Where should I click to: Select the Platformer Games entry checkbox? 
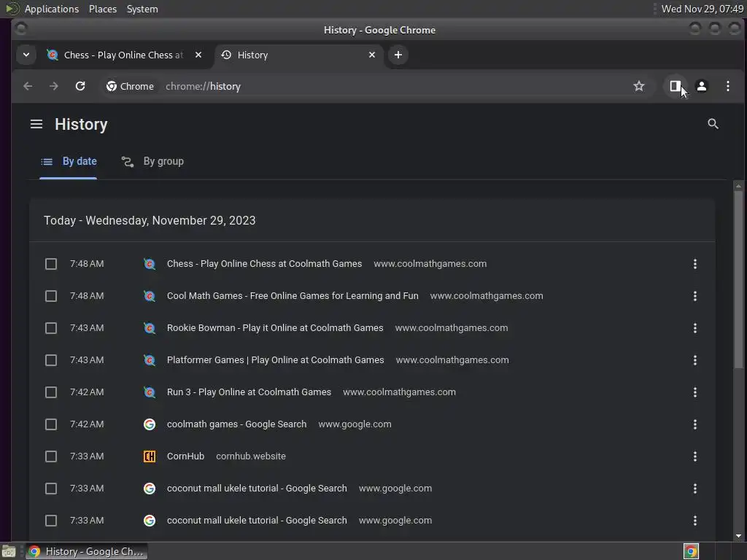point(51,360)
